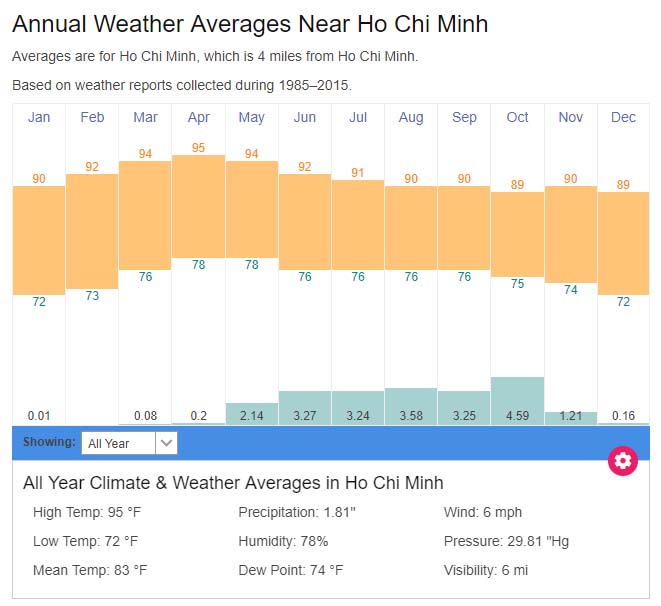
Task: Click the Apr month header
Action: [198, 117]
